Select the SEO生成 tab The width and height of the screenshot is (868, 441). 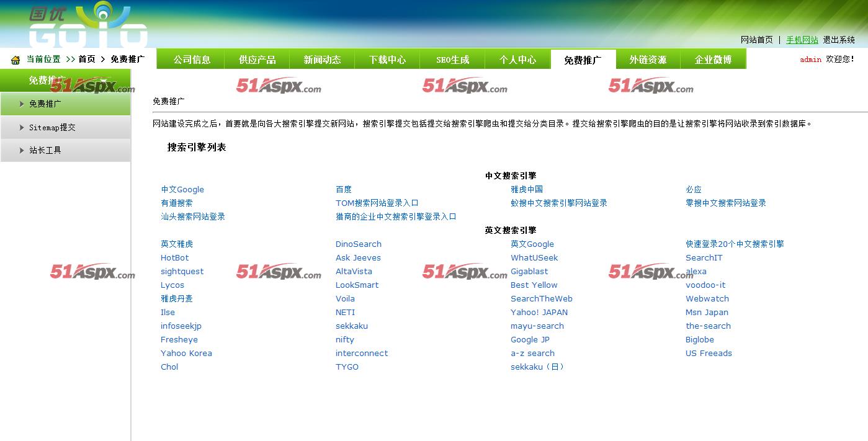tap(452, 60)
